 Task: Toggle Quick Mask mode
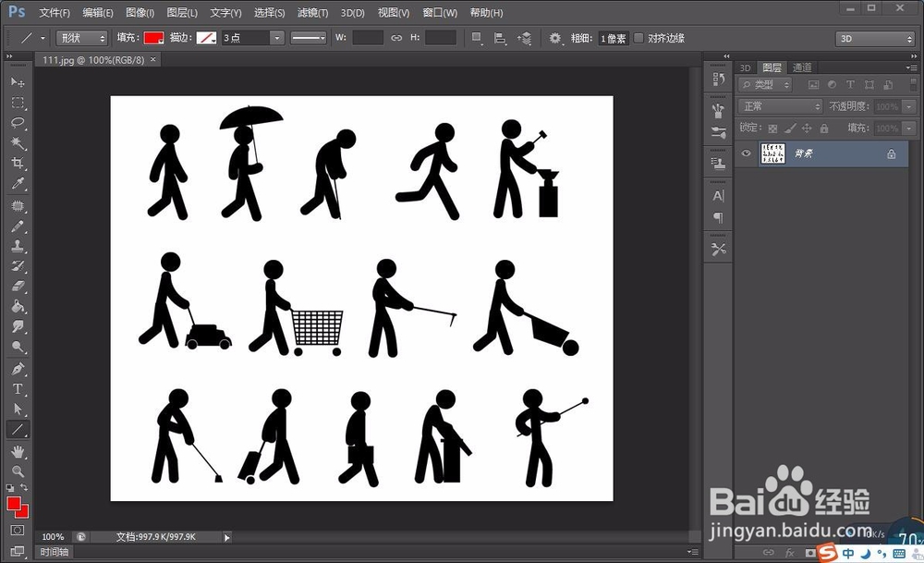(17, 531)
